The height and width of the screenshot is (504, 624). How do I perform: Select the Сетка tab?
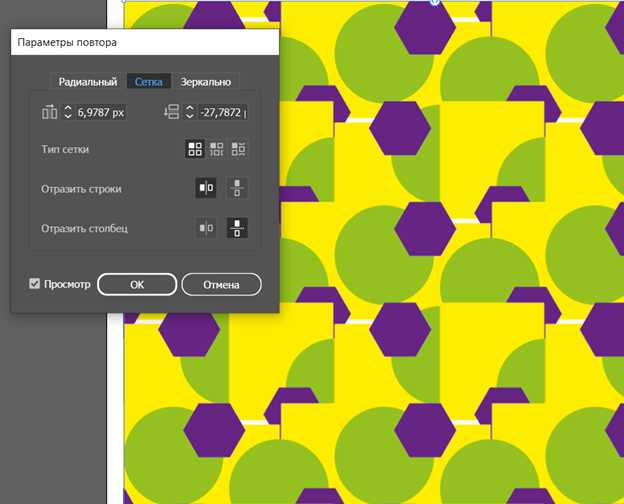pos(148,82)
